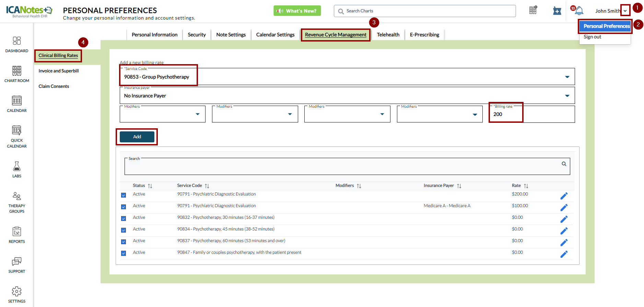
Task: Open the Calendar sidebar icon
Action: point(16,101)
